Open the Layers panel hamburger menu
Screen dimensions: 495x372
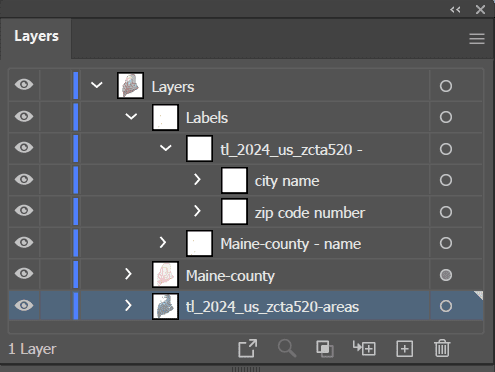477,39
